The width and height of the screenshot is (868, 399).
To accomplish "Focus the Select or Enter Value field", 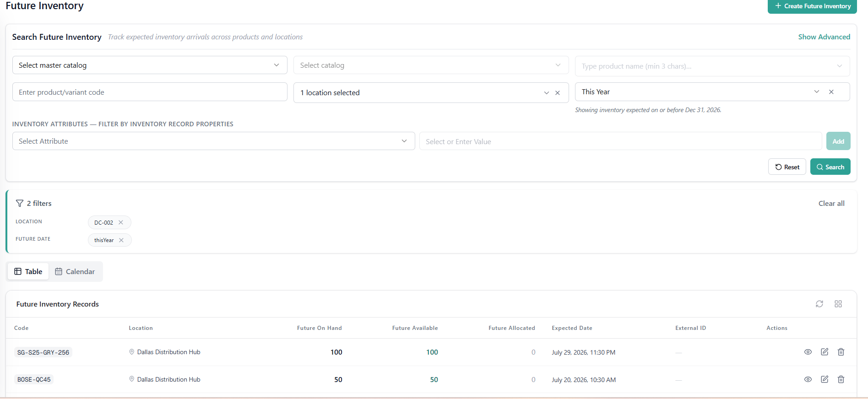I will point(620,141).
